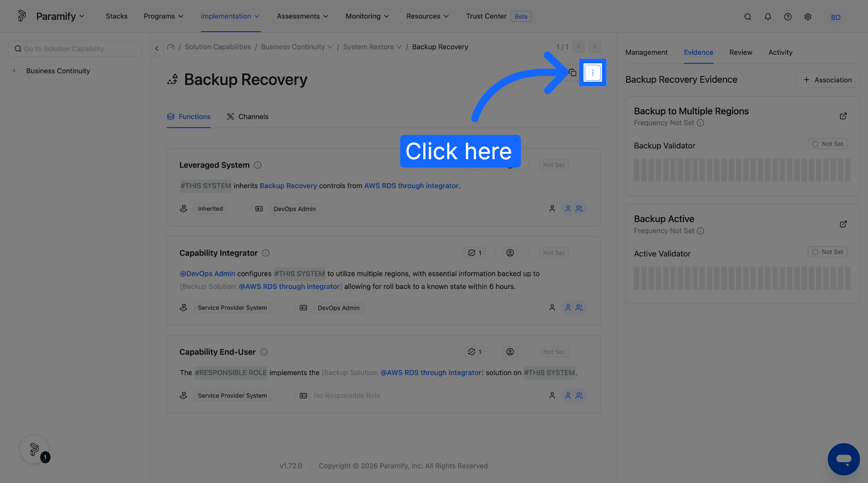This screenshot has width=868, height=483.
Task: Focus the Go to Solution Capability search field
Action: point(75,49)
